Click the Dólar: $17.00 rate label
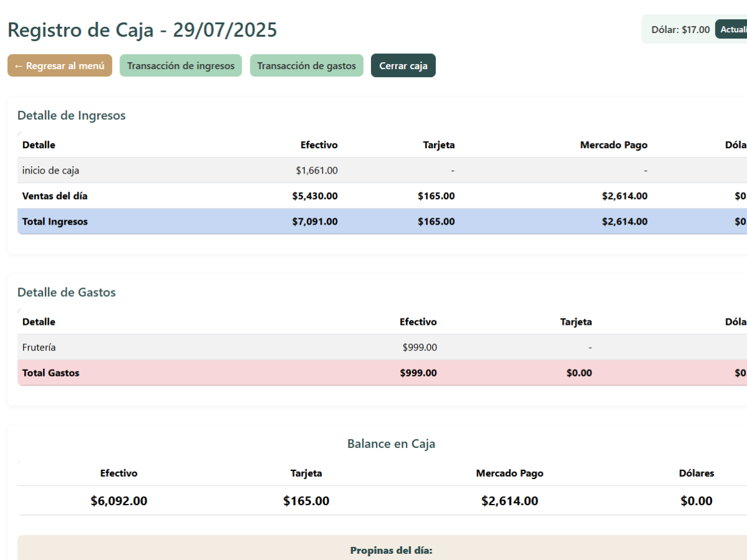The image size is (747, 560). pyautogui.click(x=680, y=29)
